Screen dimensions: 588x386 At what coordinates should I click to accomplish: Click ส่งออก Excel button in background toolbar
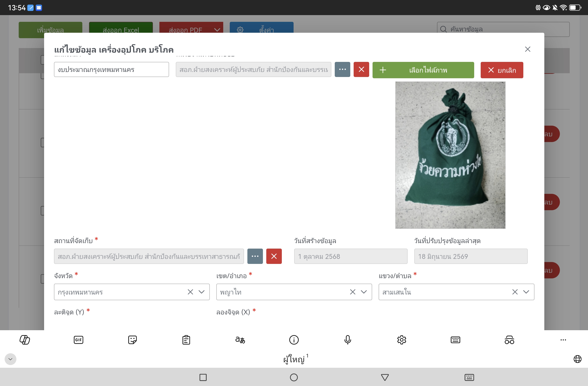click(x=121, y=30)
